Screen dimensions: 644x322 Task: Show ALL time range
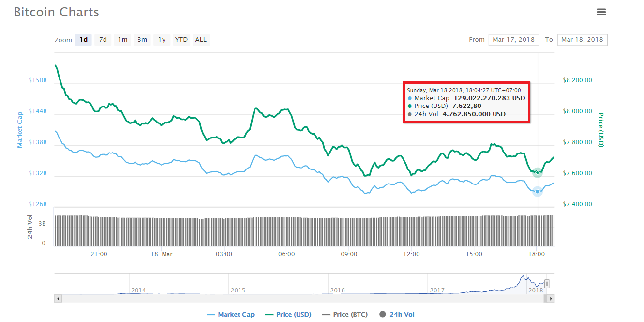(201, 40)
